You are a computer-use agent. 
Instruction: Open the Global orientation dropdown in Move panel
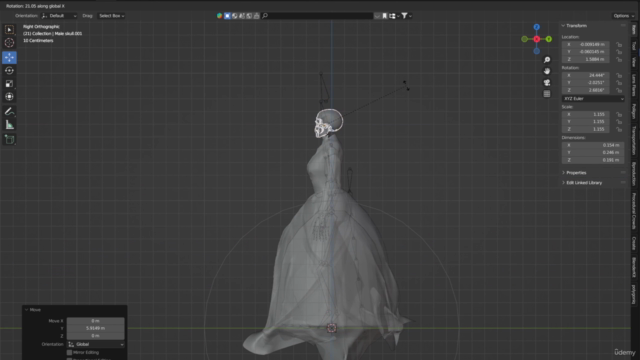[x=96, y=344]
